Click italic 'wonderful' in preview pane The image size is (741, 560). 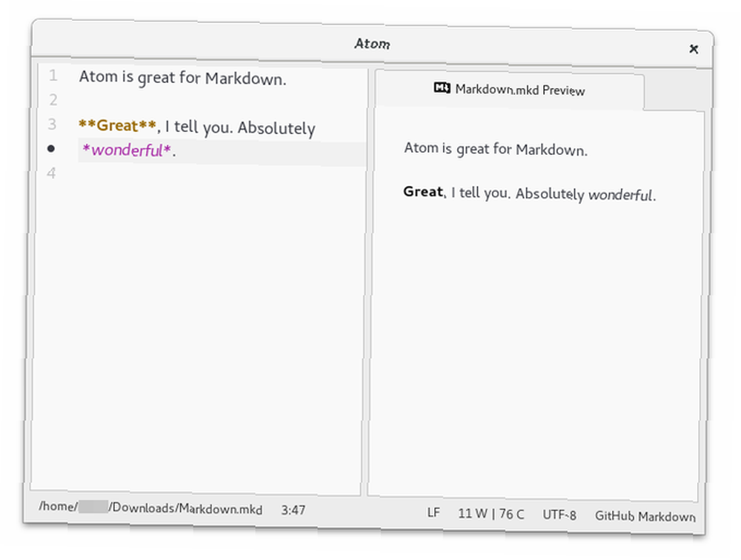(620, 195)
